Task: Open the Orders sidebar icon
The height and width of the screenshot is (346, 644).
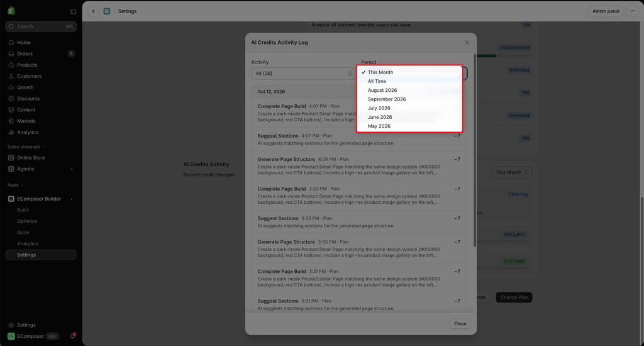Action: [x=11, y=54]
